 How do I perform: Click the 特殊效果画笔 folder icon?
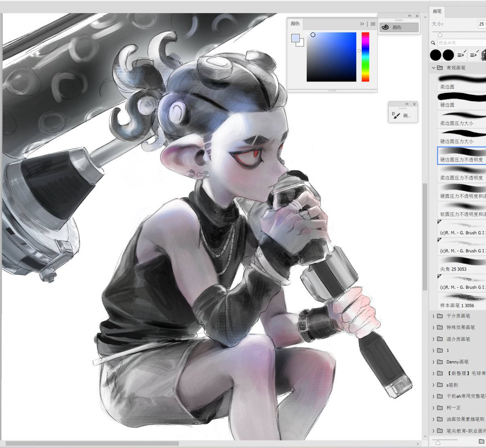(440, 327)
